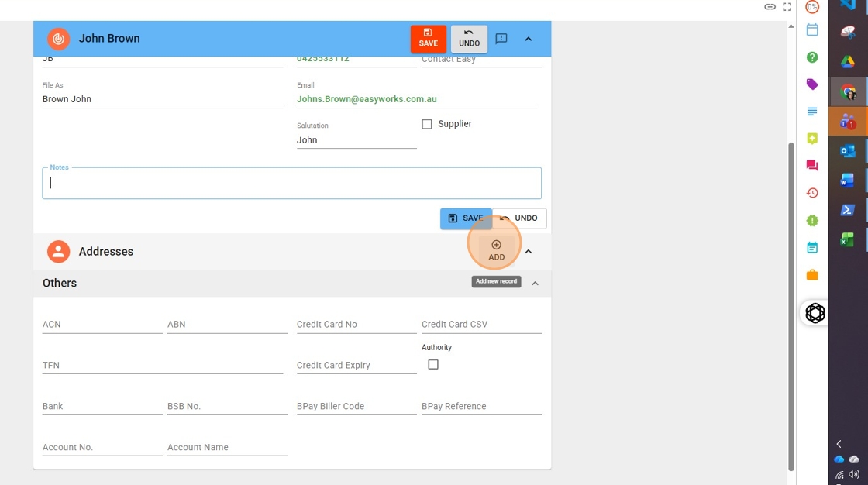Collapse the Others section
Viewport: 868px width, 485px height.
coord(535,284)
